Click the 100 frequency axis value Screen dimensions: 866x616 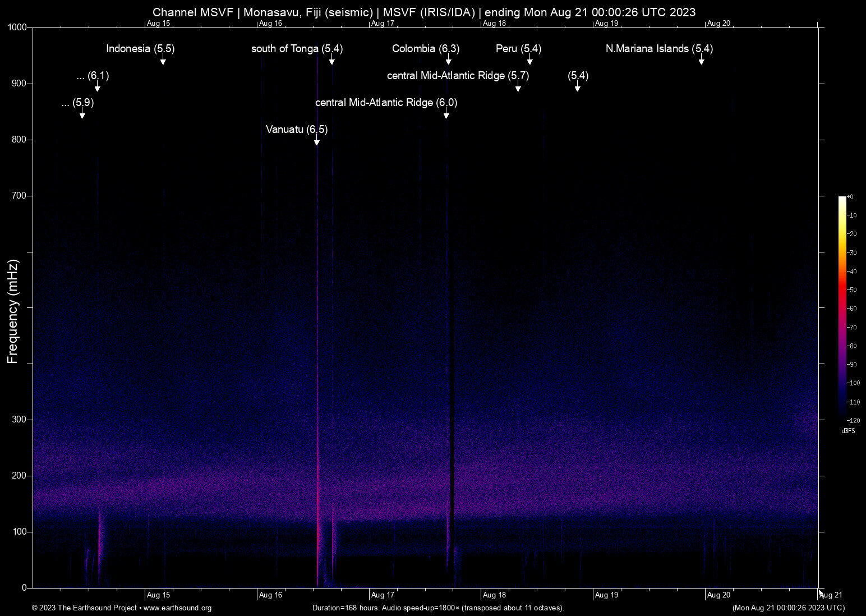click(20, 532)
